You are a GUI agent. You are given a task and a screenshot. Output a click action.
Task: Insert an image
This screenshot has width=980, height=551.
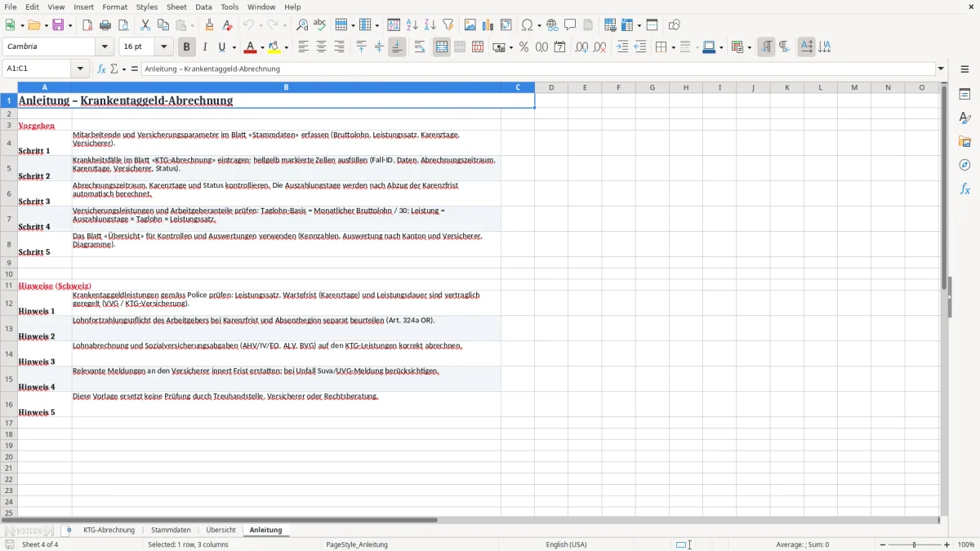470,25
